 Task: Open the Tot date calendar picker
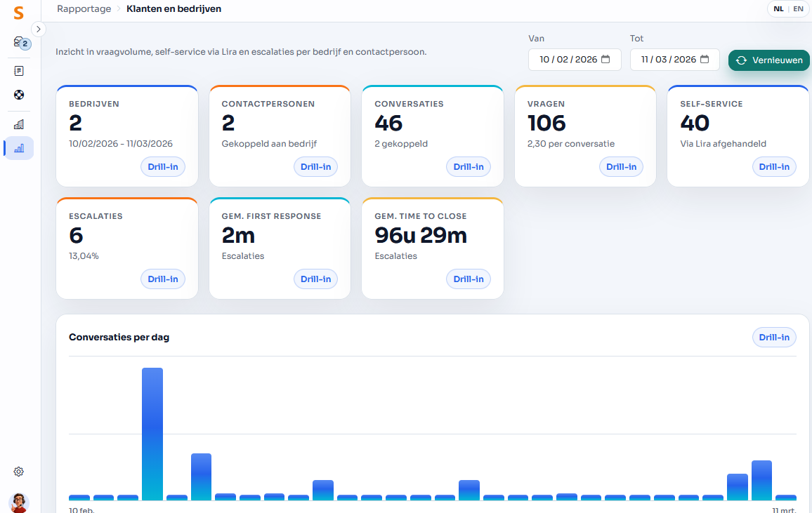[704, 60]
